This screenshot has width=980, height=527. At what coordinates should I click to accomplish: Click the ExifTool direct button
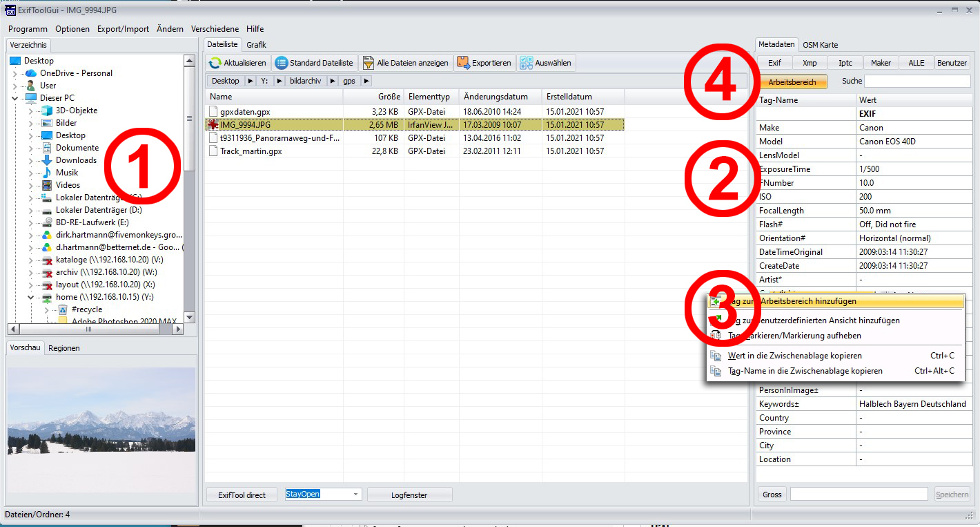(x=242, y=495)
